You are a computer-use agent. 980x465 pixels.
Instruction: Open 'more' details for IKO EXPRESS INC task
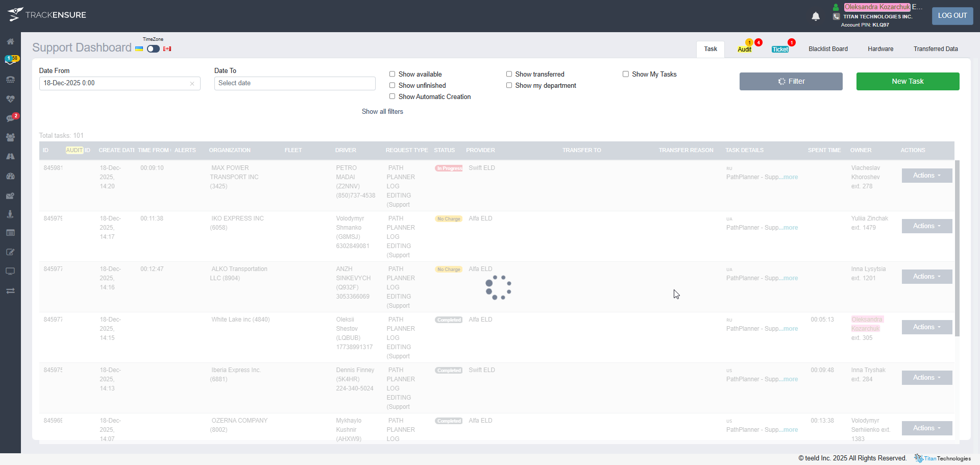click(791, 228)
